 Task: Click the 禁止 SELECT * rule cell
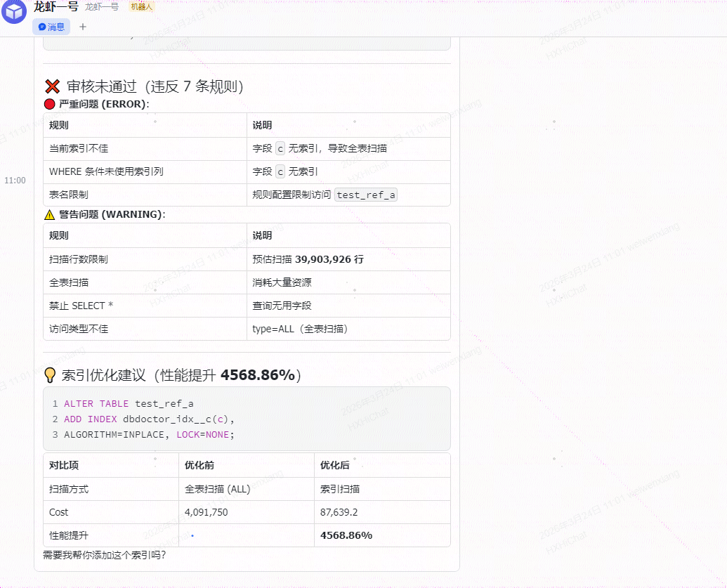145,306
